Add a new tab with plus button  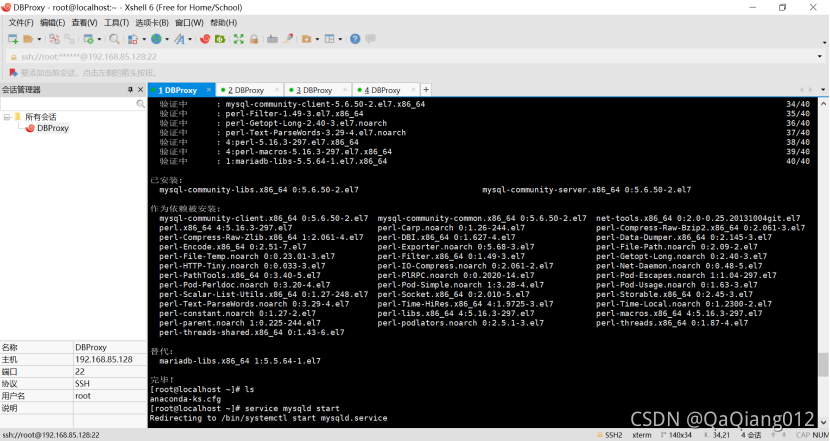coord(426,90)
